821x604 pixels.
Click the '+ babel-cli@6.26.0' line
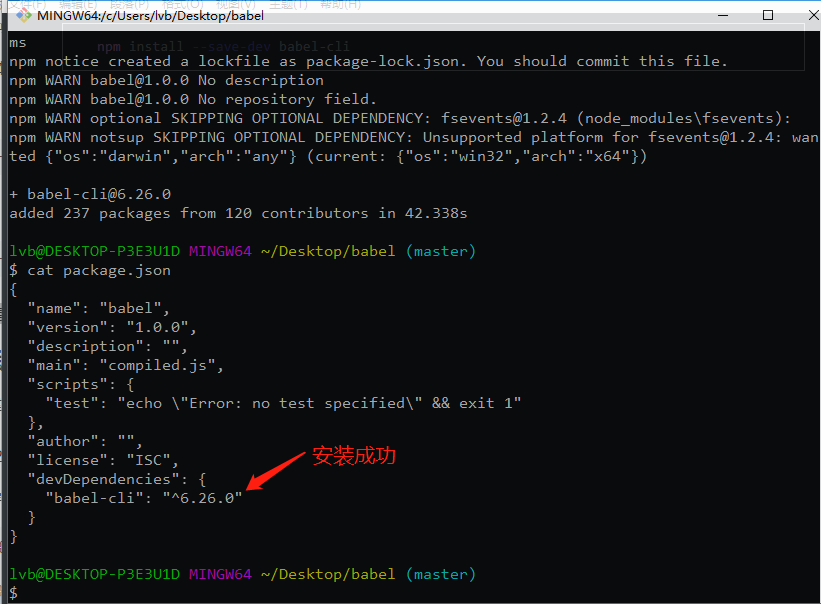90,194
